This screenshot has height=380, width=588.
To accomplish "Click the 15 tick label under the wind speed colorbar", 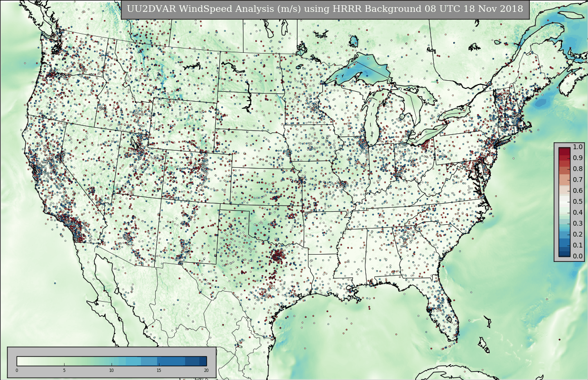I will click(159, 370).
